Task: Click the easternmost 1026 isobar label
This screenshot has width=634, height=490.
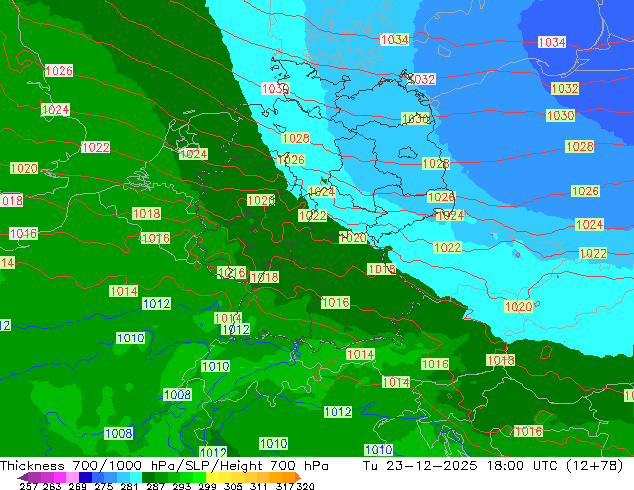Action: click(x=585, y=191)
